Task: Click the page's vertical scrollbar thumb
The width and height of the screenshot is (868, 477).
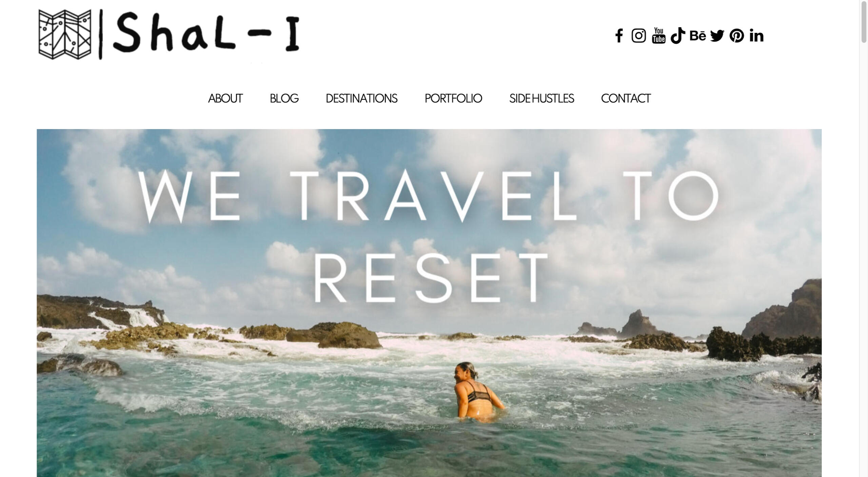Action: pos(864,26)
